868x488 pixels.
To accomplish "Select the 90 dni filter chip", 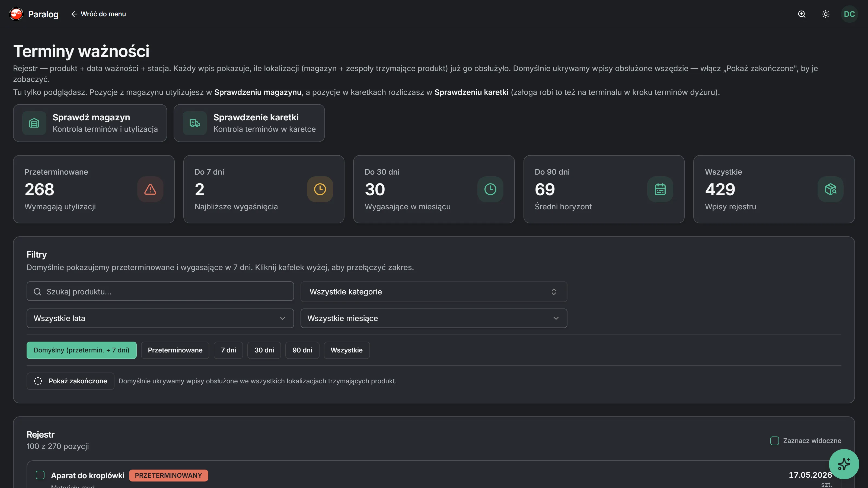I will point(302,350).
